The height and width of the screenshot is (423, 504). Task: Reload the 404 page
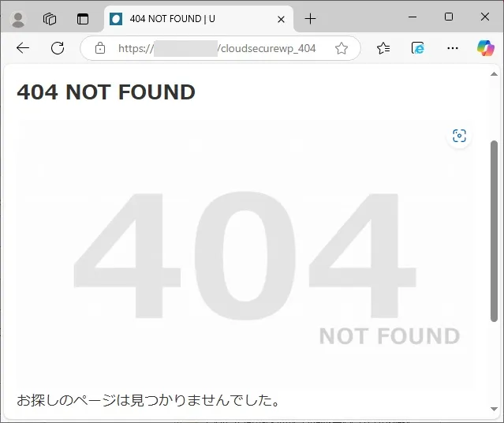tap(58, 48)
